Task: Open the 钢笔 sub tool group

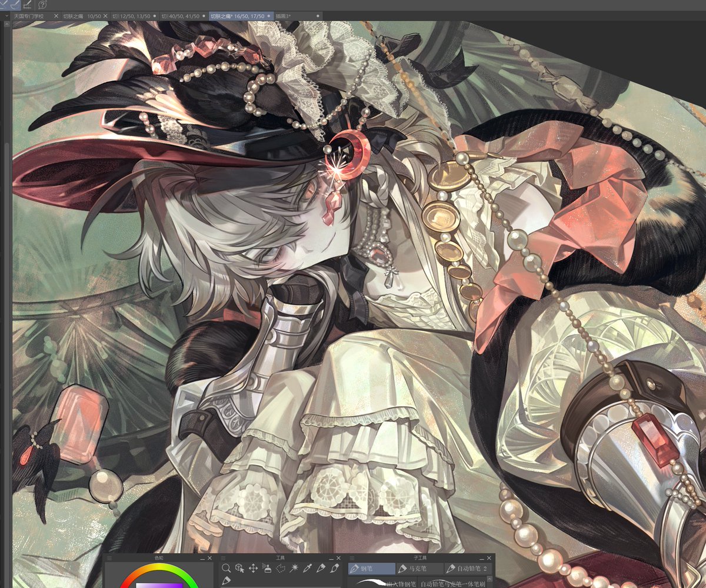Action: (x=372, y=569)
